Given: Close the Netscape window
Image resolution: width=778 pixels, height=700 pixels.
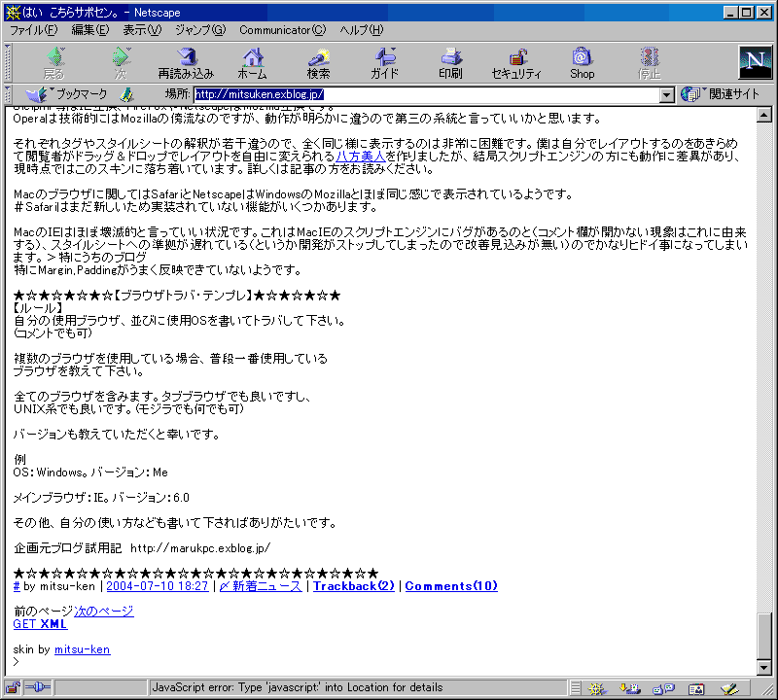Looking at the screenshot, I should [764, 13].
